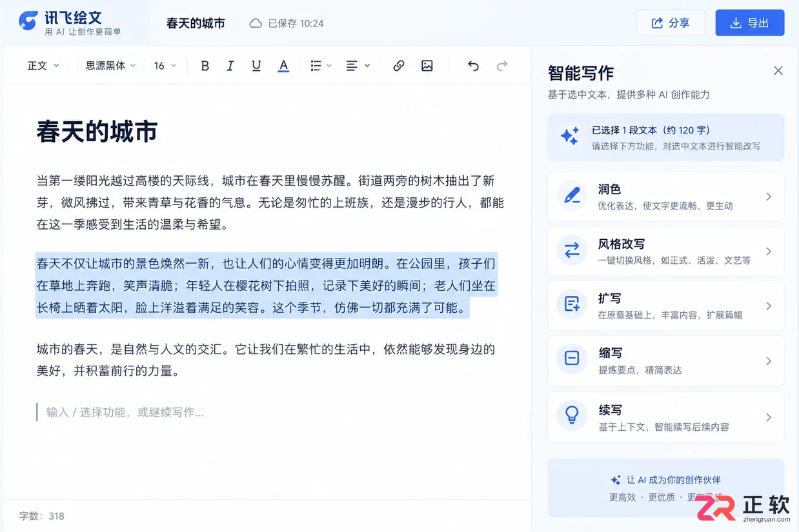The height and width of the screenshot is (532, 799).
Task: Click the 续写 lightbulb icon
Action: click(x=572, y=416)
